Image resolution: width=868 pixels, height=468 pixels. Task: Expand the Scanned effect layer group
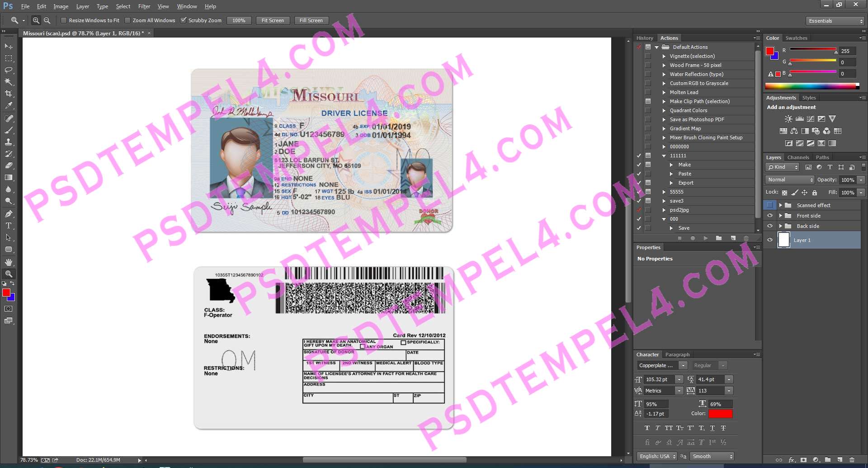[780, 205]
